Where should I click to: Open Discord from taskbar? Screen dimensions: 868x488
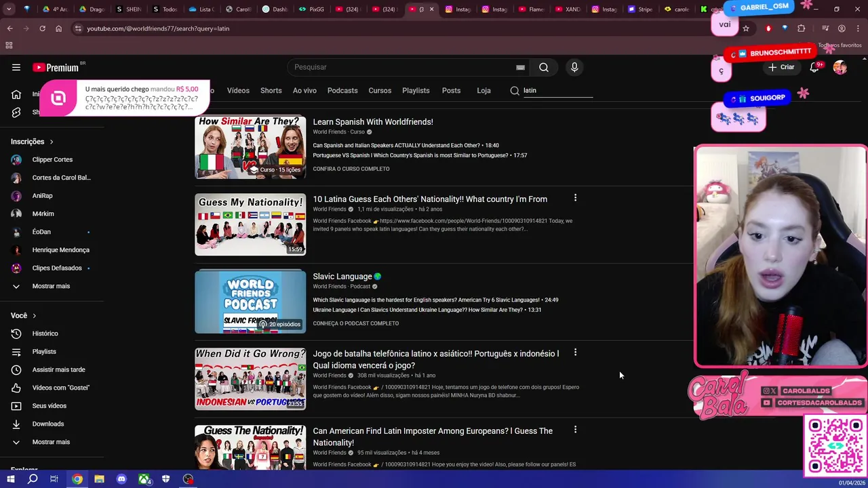(x=121, y=479)
